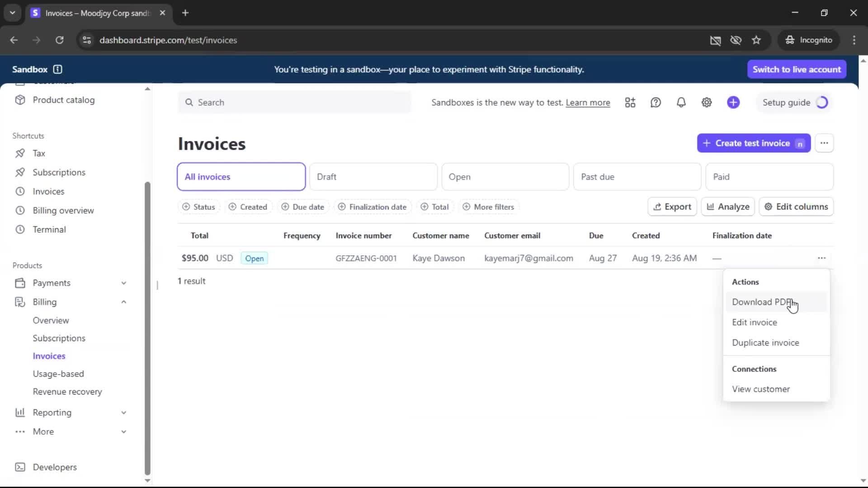The image size is (868, 488).
Task: Open the notifications bell icon
Action: [x=681, y=103]
